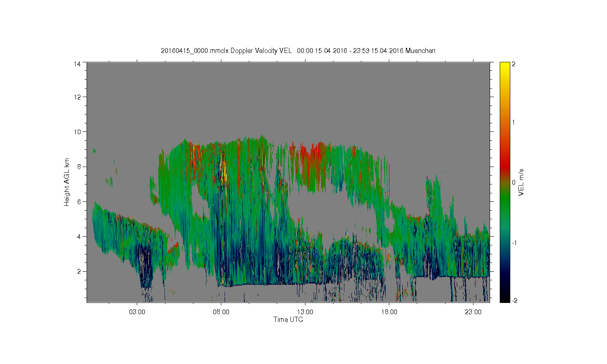Click the 18:00 time tick label
The image size is (607, 364).
pos(389,312)
